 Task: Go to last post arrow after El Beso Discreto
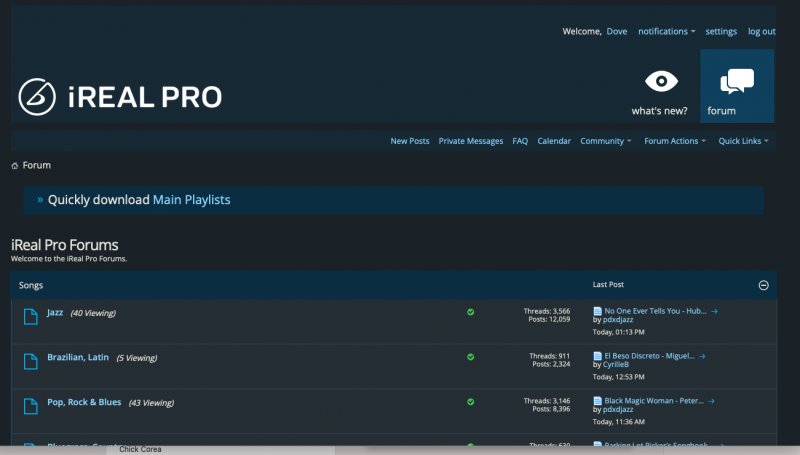pyautogui.click(x=703, y=356)
